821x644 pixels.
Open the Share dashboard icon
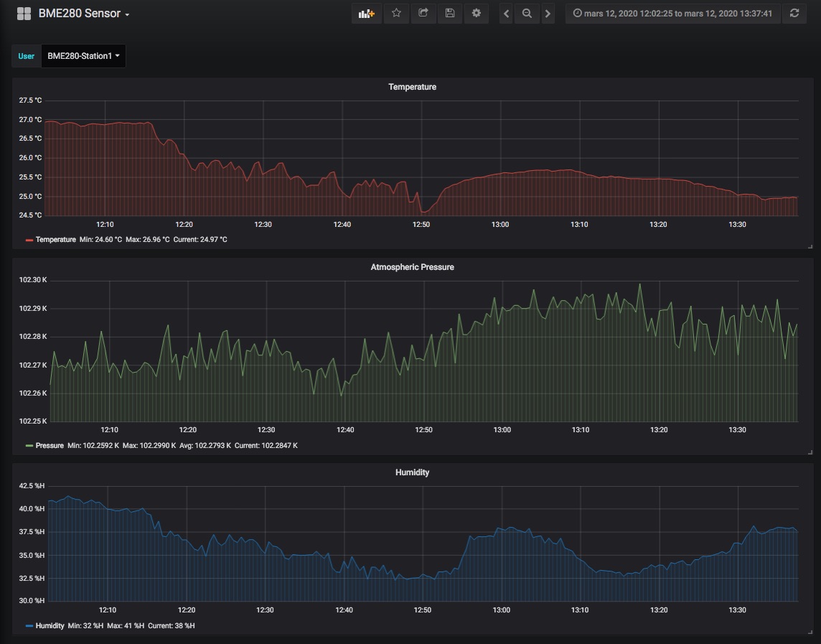click(x=423, y=14)
